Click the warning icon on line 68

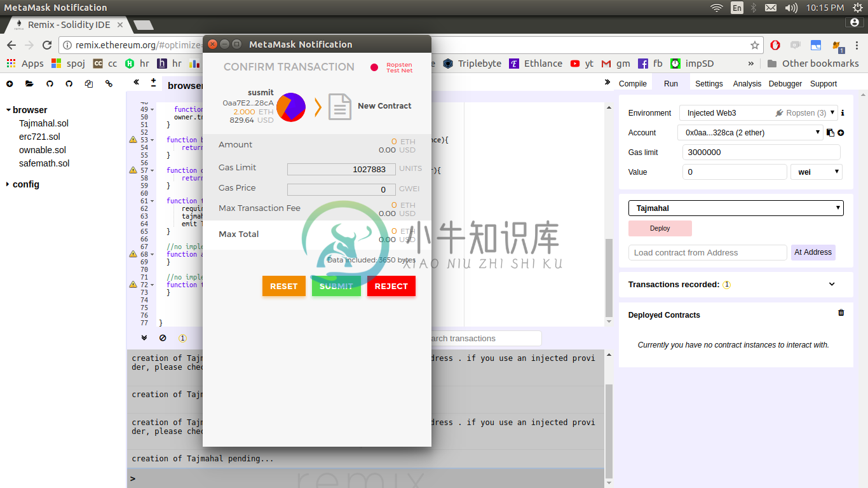(133, 254)
